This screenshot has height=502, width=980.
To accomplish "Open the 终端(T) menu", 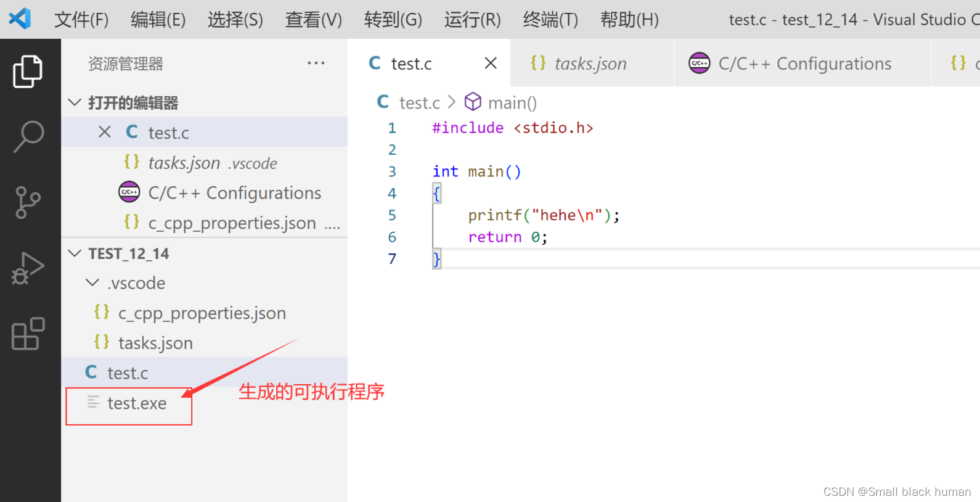I will [550, 20].
